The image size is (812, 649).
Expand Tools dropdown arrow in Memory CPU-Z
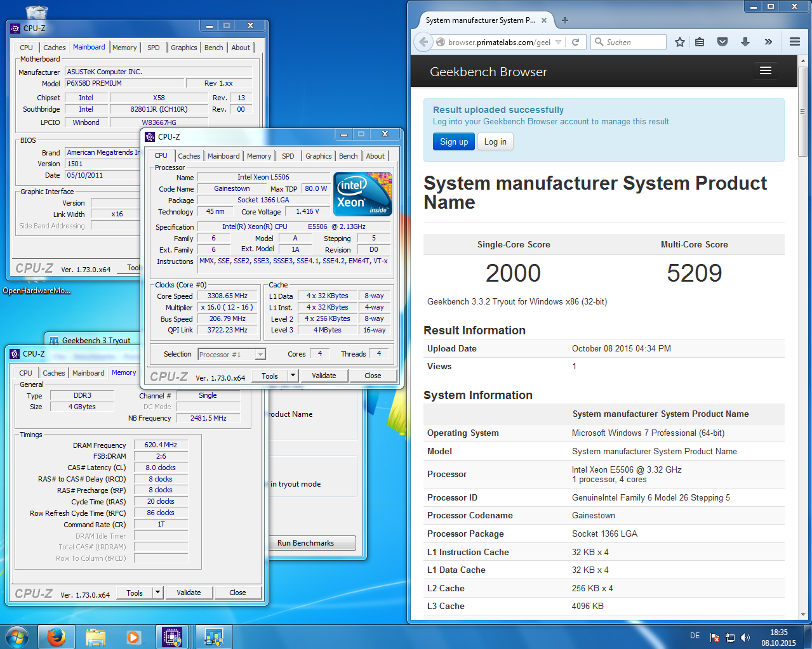(157, 593)
